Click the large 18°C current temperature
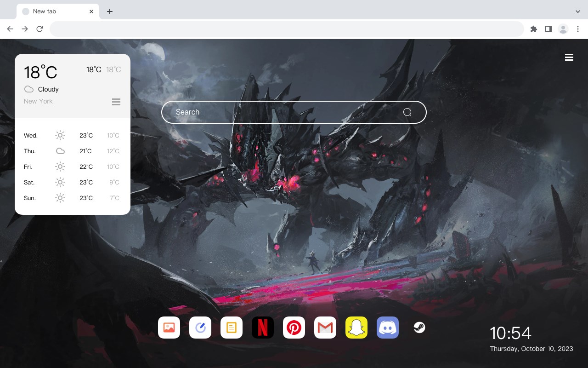 (40, 72)
